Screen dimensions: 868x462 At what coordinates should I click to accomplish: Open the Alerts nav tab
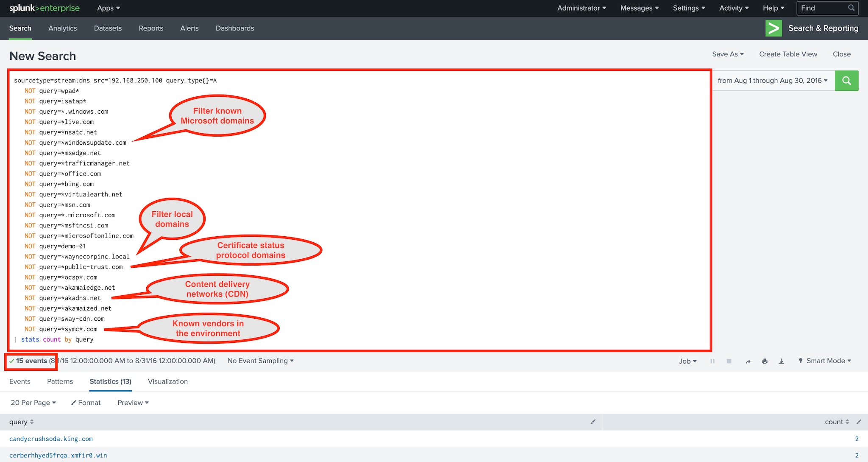[x=189, y=28]
